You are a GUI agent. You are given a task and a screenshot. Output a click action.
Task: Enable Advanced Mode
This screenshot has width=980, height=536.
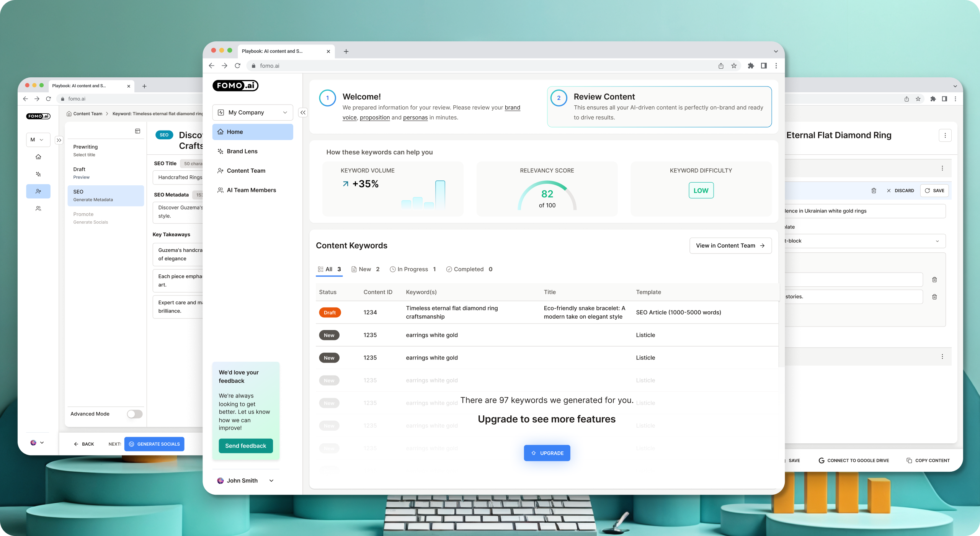click(x=135, y=413)
